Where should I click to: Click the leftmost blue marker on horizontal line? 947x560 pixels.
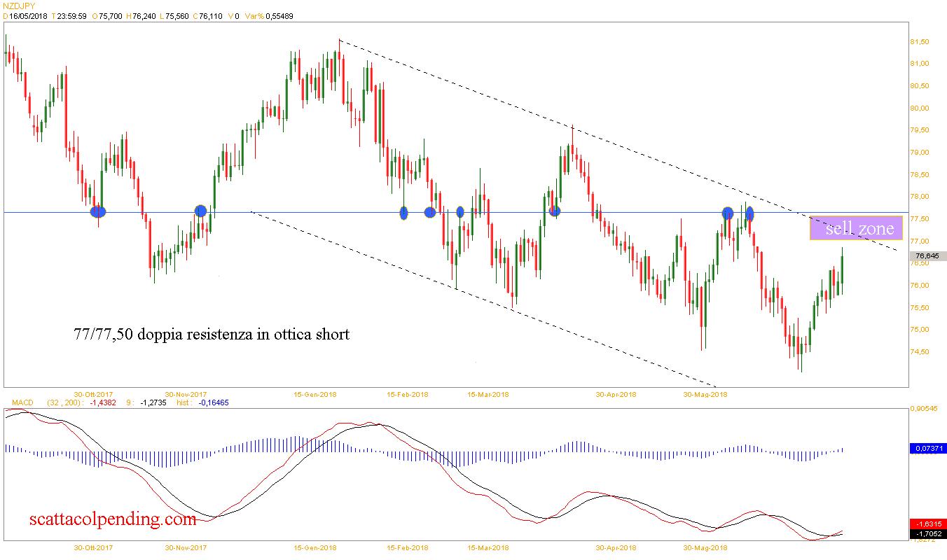pyautogui.click(x=98, y=211)
